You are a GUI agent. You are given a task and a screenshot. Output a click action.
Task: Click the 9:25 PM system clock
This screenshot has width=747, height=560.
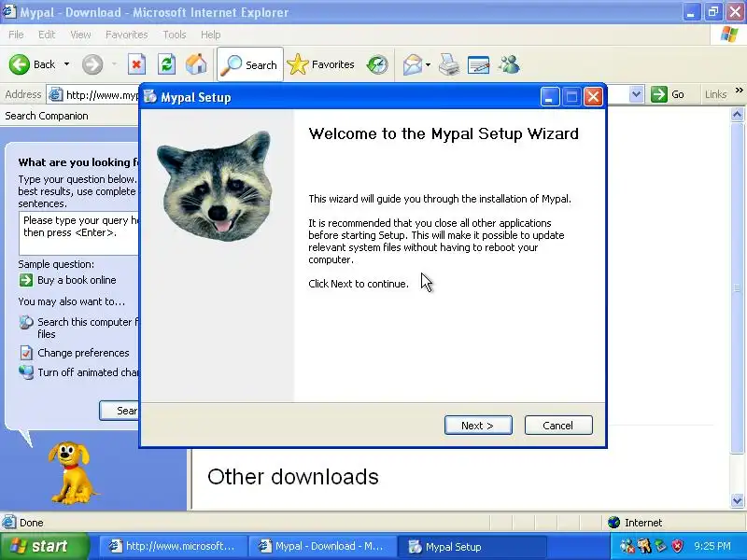(x=712, y=546)
